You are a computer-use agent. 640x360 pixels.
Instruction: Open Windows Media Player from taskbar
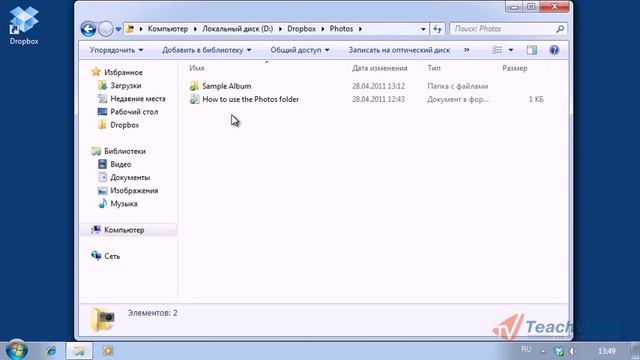(108, 350)
